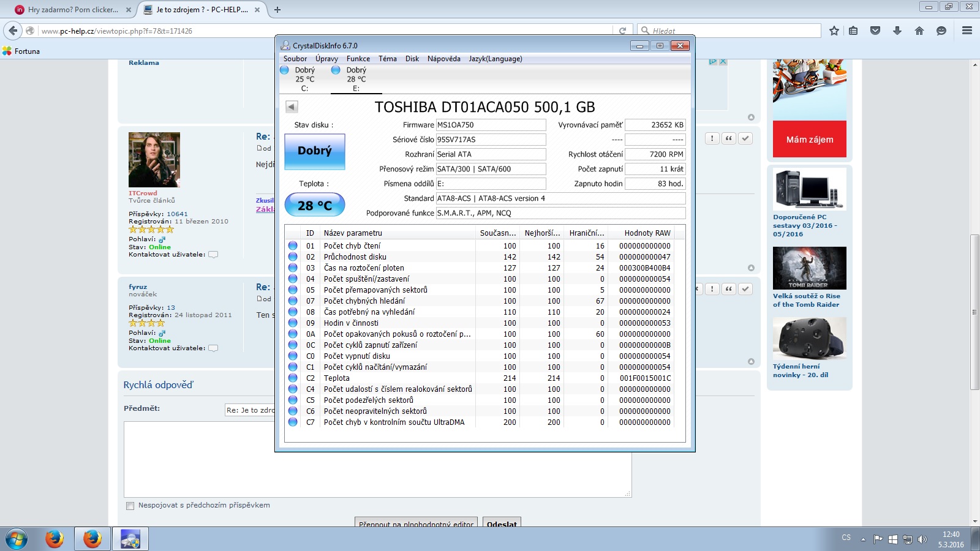Click the 28 °C temperature indicator
The width and height of the screenshot is (980, 551).
[315, 205]
